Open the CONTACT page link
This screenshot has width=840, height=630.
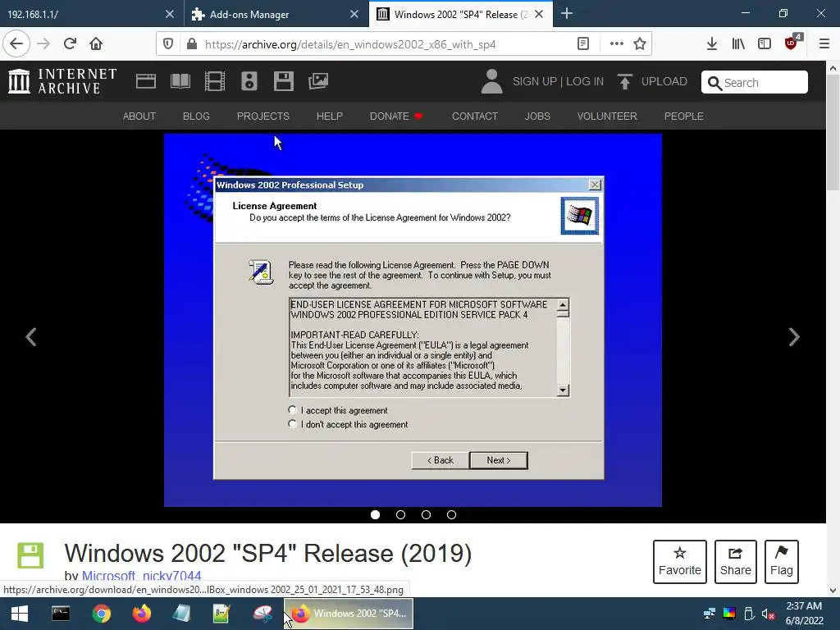[475, 116]
